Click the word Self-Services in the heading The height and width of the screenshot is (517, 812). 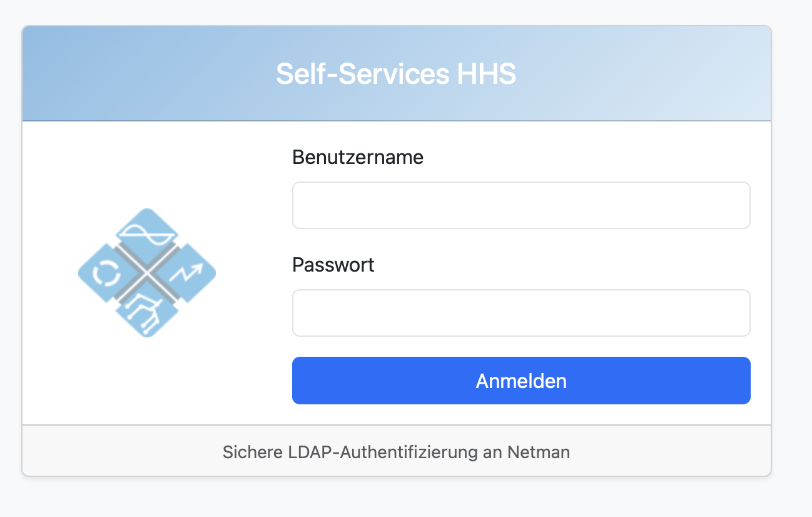(363, 74)
